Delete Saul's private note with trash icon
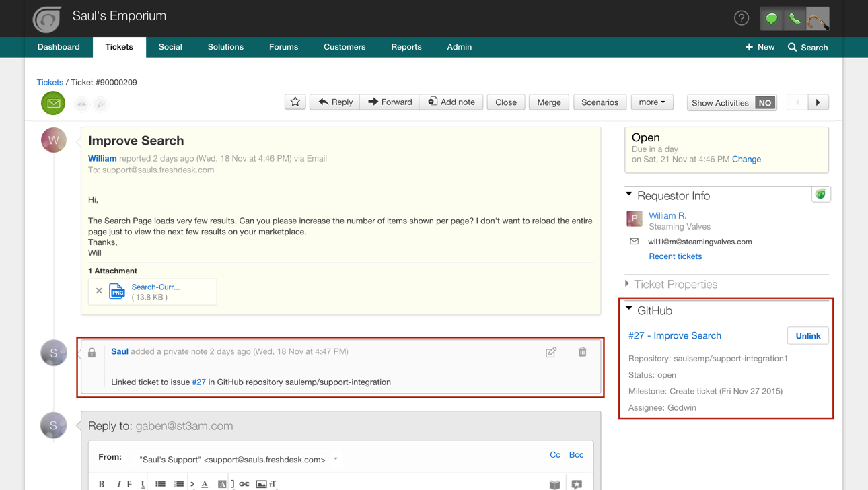 (583, 351)
